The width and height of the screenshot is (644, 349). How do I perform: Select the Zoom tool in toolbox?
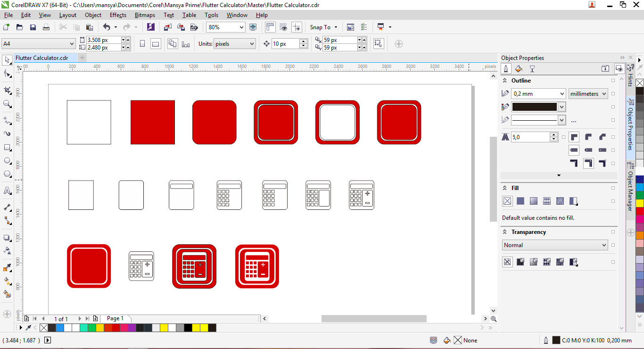click(7, 104)
